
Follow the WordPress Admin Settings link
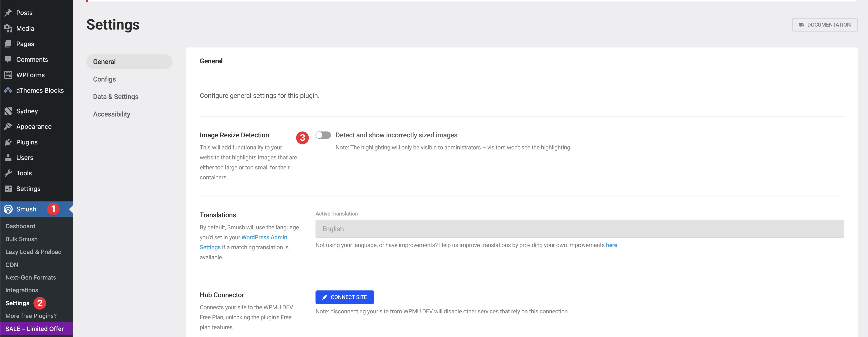tap(264, 237)
